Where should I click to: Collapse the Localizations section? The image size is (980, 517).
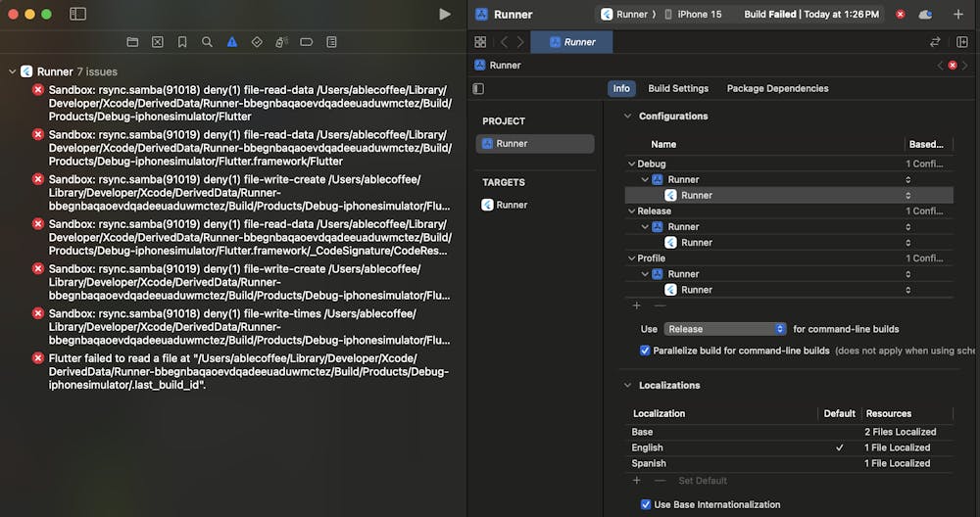point(627,385)
